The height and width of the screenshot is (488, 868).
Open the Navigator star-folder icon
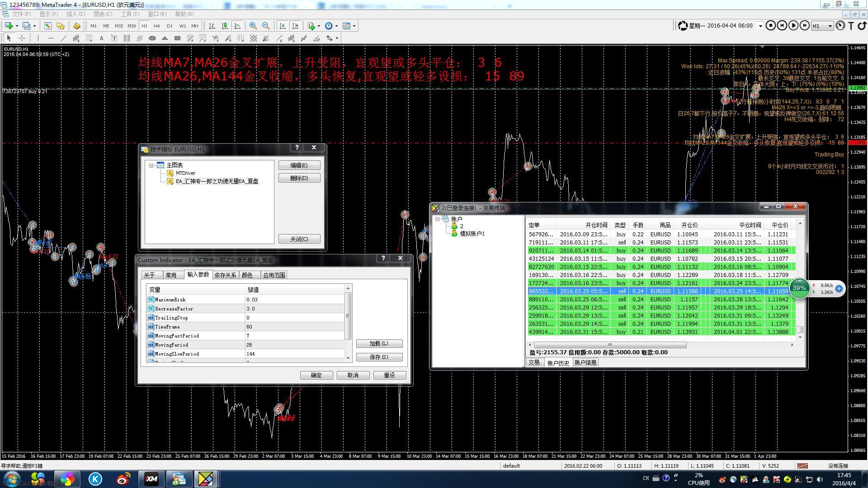click(60, 26)
